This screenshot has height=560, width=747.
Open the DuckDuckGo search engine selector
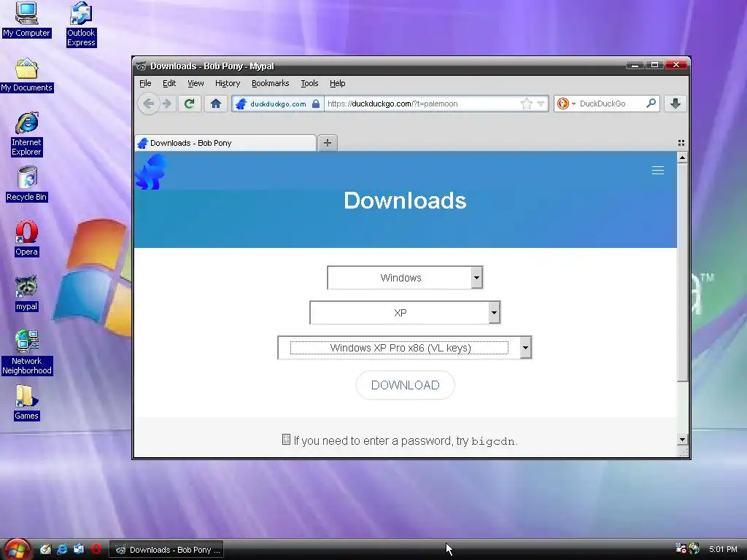tap(567, 104)
